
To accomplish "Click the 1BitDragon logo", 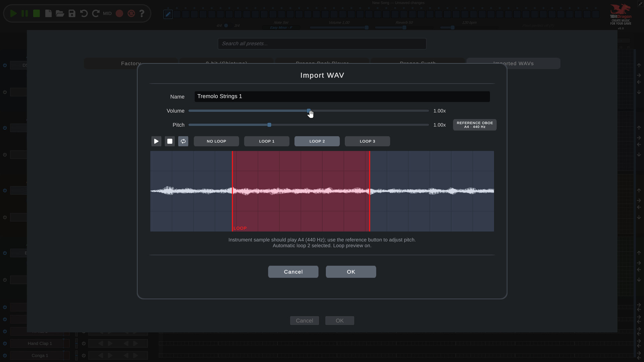I will coord(621,14).
